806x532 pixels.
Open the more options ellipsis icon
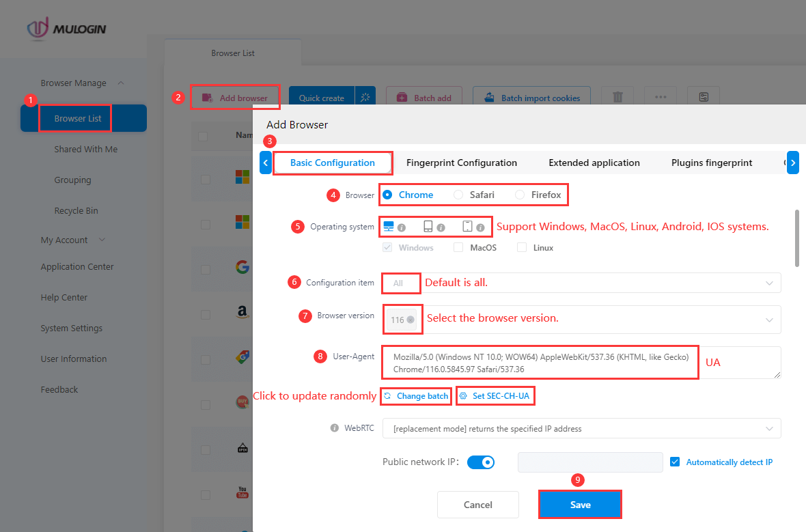pyautogui.click(x=660, y=97)
